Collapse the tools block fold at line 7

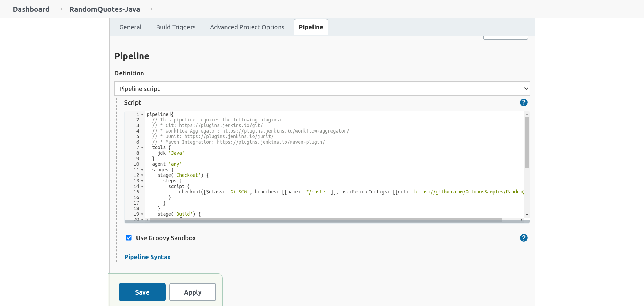[x=142, y=147]
